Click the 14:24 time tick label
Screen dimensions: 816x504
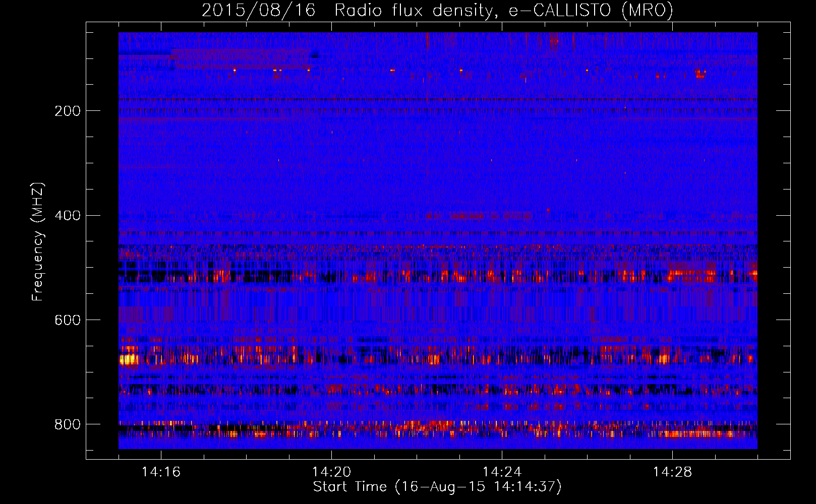[x=502, y=472]
